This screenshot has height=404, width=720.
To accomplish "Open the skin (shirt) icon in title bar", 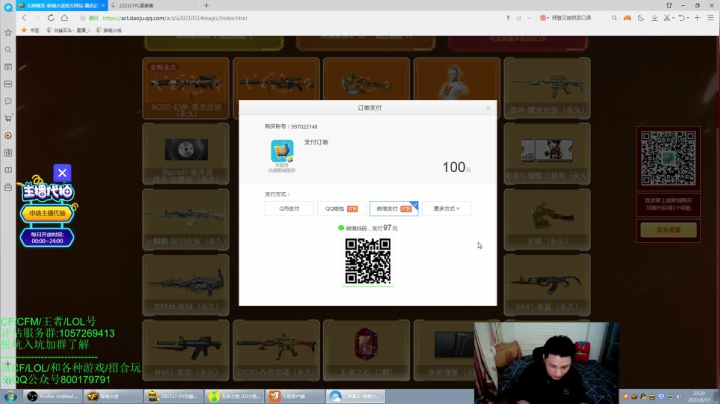I will coord(669,6).
